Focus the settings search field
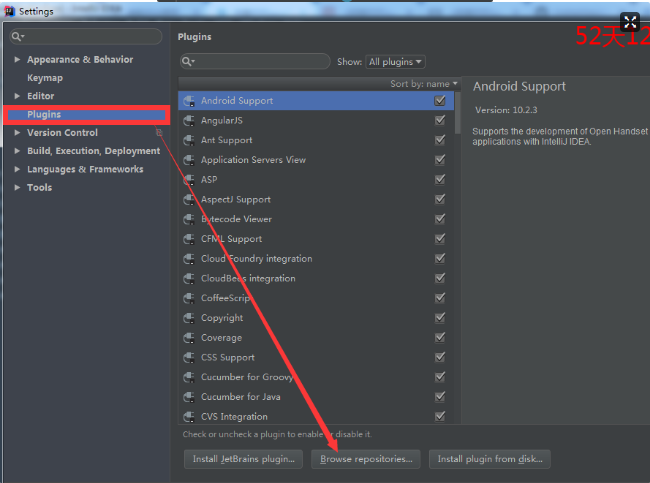The width and height of the screenshot is (650, 483). click(86, 36)
